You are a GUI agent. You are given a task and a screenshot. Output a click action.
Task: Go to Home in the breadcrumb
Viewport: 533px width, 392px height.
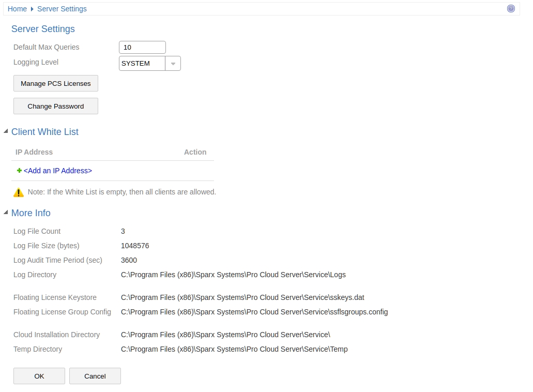click(17, 9)
